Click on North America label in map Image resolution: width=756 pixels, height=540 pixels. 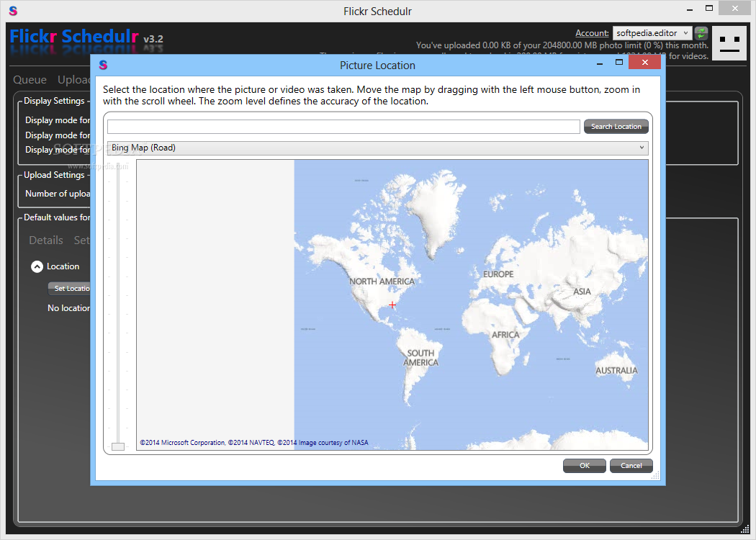coord(382,282)
